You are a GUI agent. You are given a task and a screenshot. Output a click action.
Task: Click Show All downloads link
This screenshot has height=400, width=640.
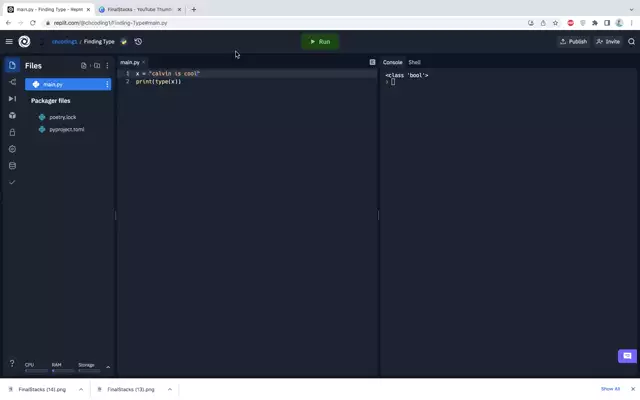pos(610,389)
